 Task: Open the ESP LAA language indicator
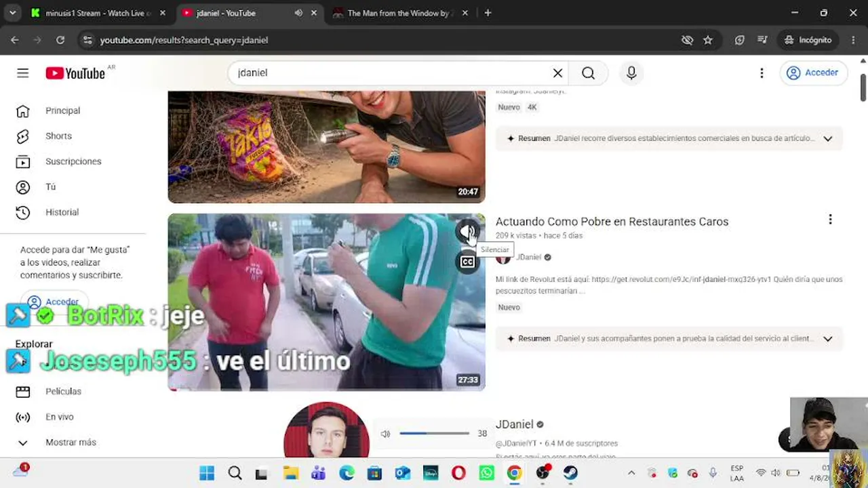pyautogui.click(x=737, y=473)
